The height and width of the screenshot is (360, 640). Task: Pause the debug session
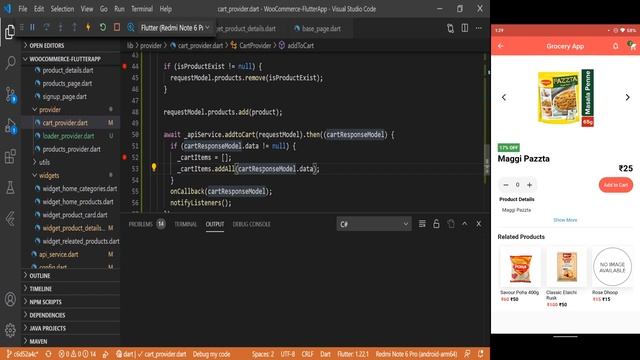[32, 28]
